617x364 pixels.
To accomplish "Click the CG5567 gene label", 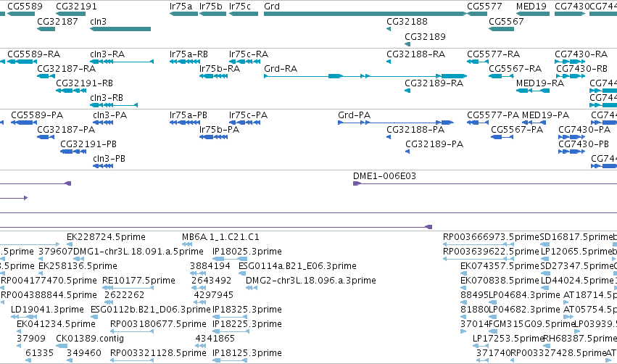I will click(x=506, y=21).
